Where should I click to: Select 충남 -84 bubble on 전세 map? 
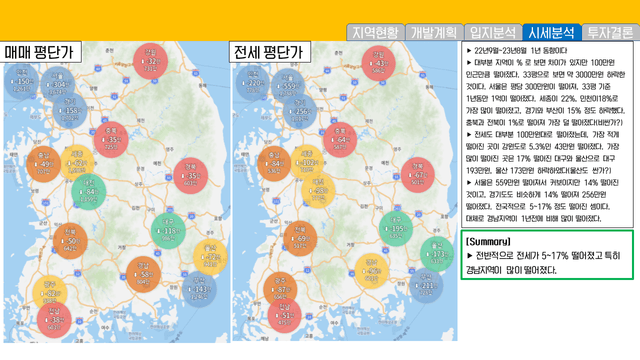point(274,164)
